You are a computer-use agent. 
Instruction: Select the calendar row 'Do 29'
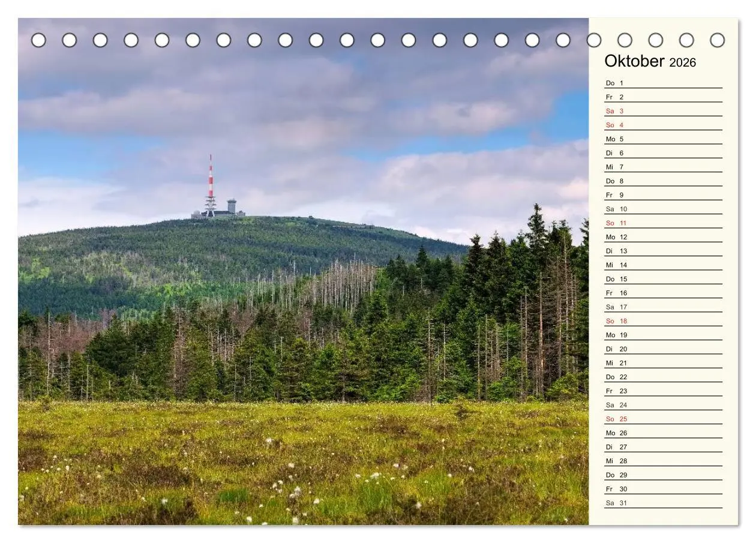663,475
